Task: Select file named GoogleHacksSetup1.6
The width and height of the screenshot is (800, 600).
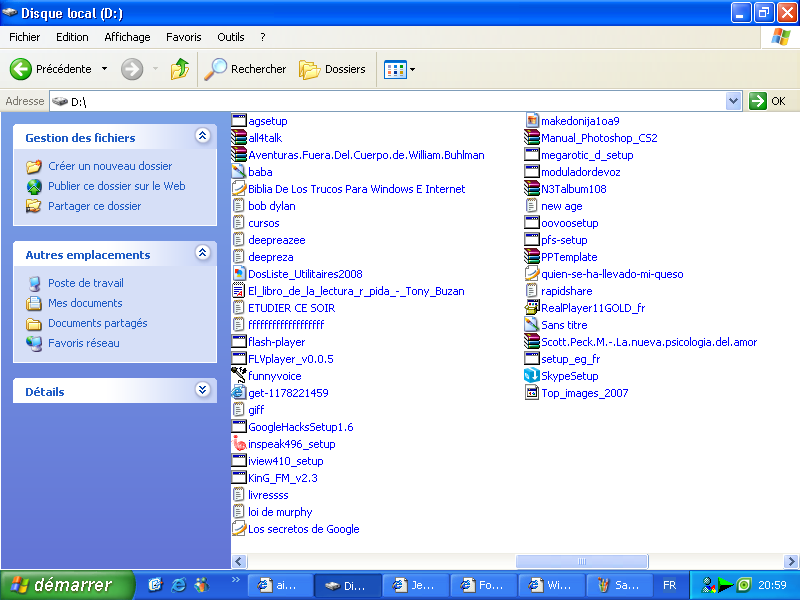Action: (x=301, y=427)
